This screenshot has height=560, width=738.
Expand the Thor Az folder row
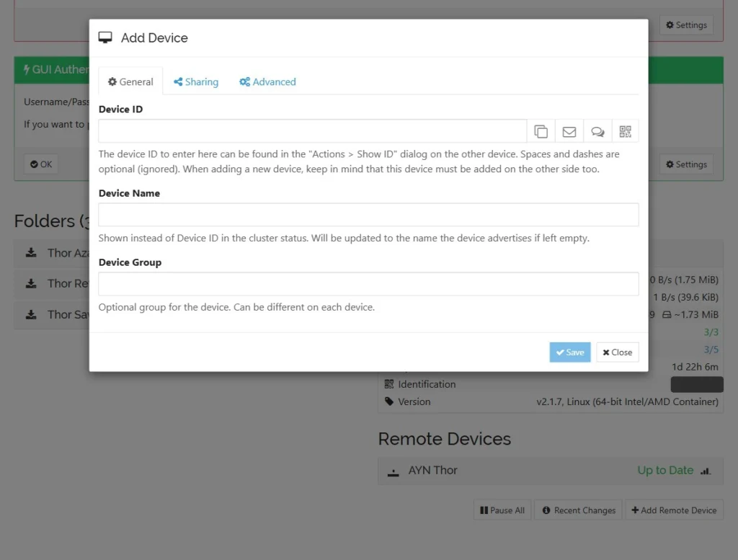coord(52,253)
